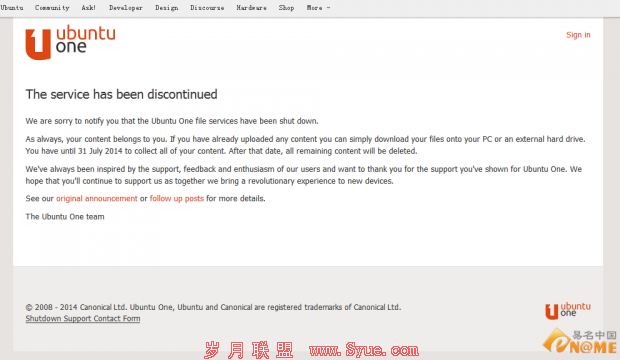Click the copyright 2008 - 2014 Canonical text
This screenshot has height=360, width=620.
[x=213, y=307]
